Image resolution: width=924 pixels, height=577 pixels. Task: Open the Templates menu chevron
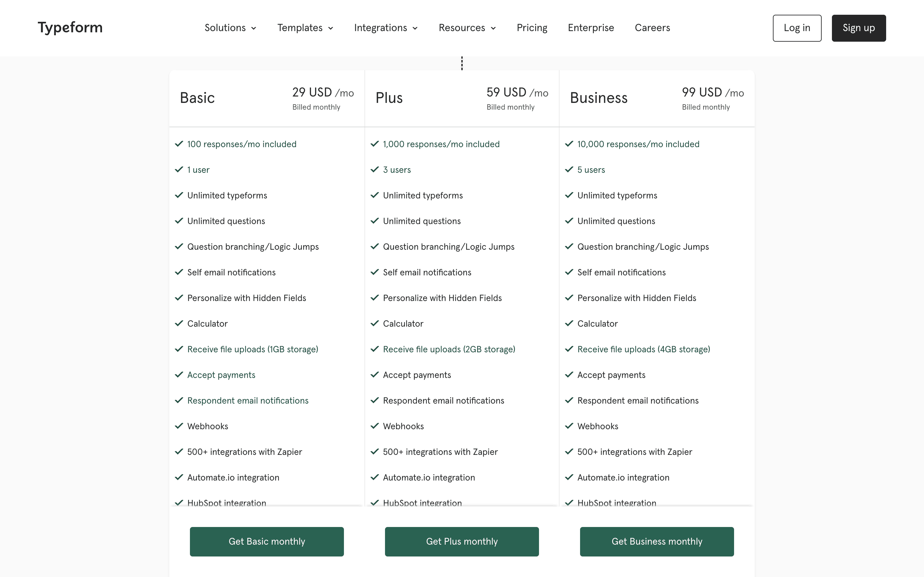[x=331, y=28]
